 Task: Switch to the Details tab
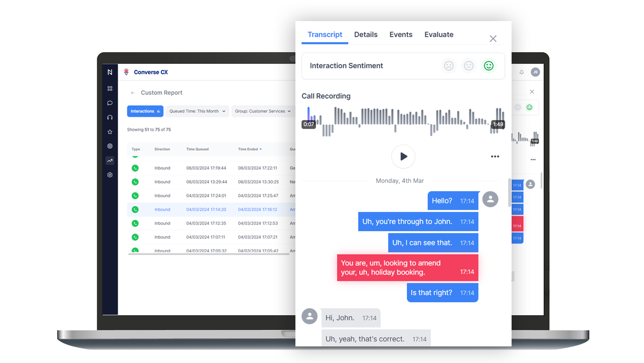coord(366,34)
